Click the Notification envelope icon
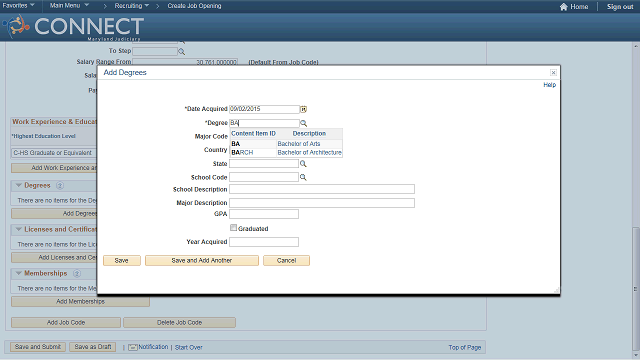Viewport: 640px width, 360px height. click(x=133, y=347)
